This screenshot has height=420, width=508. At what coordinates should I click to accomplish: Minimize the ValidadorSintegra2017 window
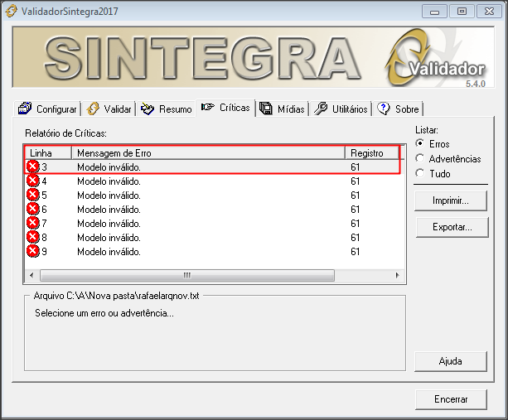[x=434, y=12]
